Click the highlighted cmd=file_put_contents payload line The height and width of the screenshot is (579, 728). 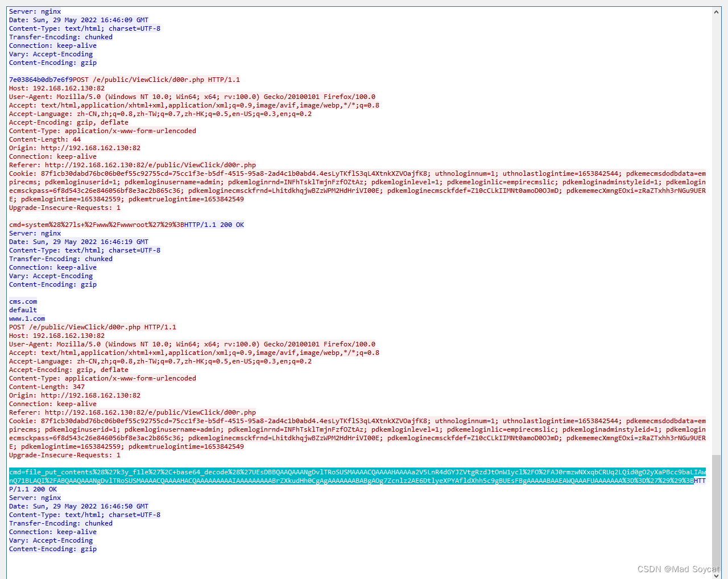357,476
